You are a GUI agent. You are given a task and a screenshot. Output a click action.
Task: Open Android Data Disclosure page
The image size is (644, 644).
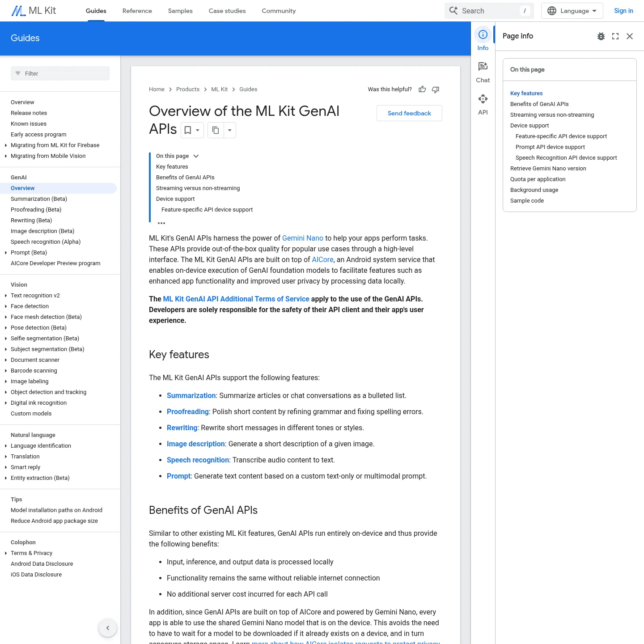(x=42, y=564)
